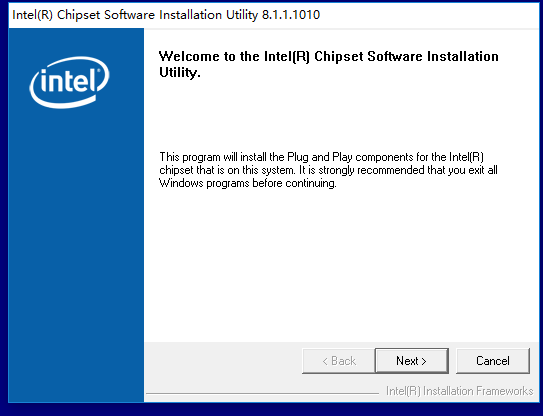Click the horizontal separator line at bottom
Image resolution: width=543 pixels, height=416 pixels.
point(262,393)
